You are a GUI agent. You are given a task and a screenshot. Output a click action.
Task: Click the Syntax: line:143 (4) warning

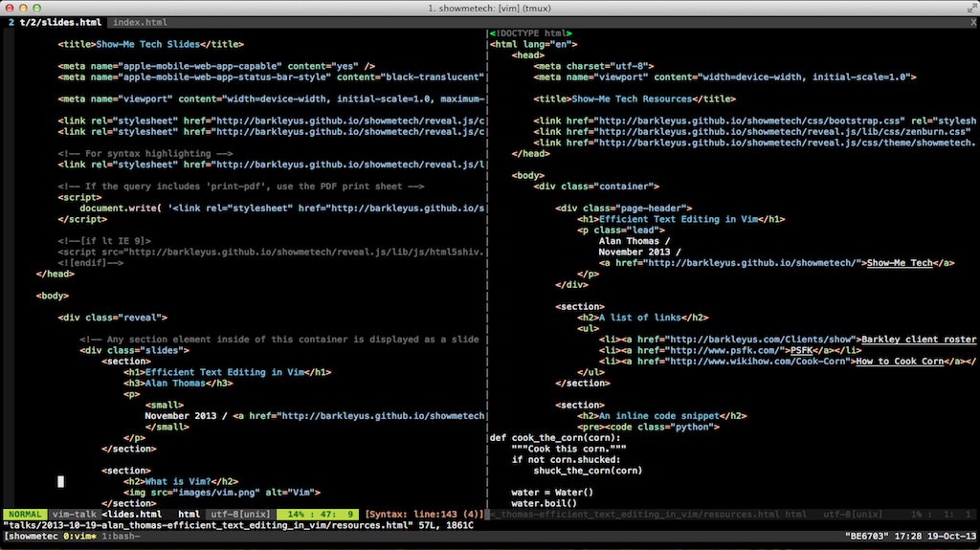424,515
